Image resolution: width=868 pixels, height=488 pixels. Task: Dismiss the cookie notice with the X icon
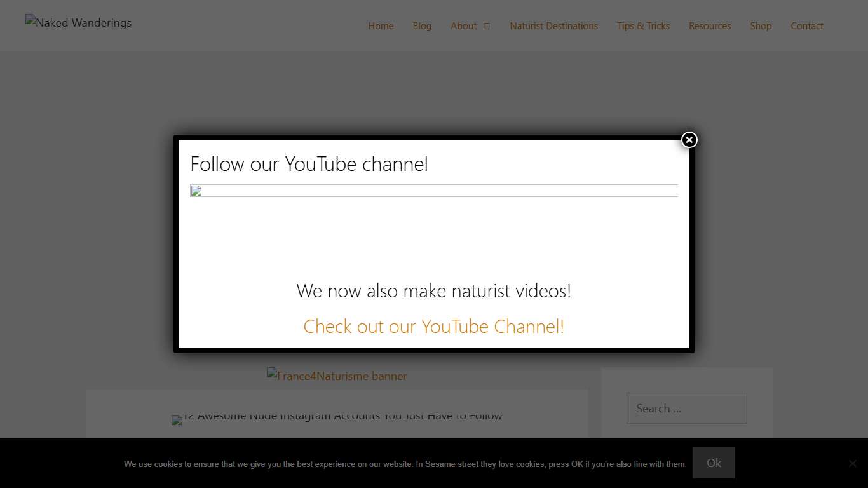pyautogui.click(x=852, y=463)
